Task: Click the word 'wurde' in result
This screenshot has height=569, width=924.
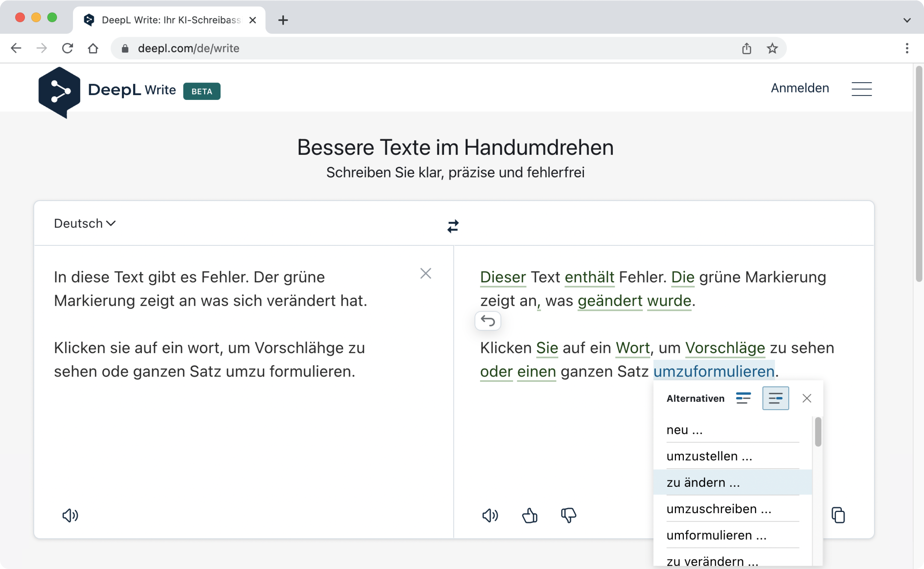Action: pyautogui.click(x=669, y=301)
